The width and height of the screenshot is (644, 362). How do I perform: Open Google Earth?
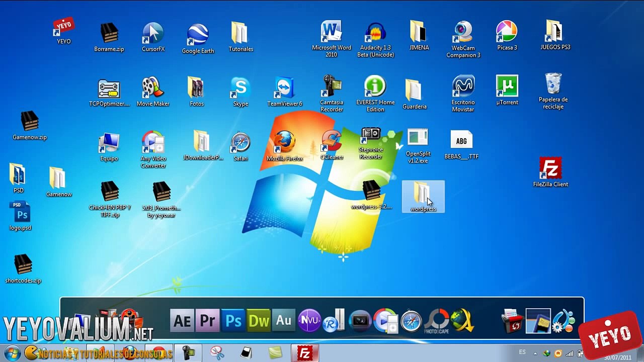point(198,38)
